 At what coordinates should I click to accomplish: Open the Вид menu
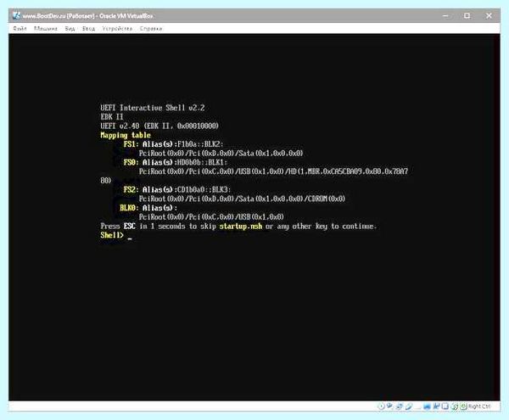click(x=70, y=29)
